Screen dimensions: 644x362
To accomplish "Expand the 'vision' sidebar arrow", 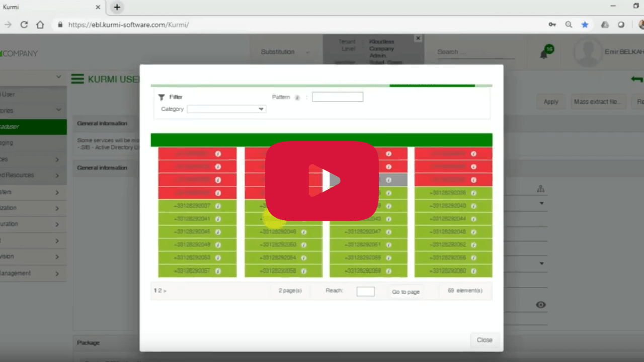I will coord(57,257).
